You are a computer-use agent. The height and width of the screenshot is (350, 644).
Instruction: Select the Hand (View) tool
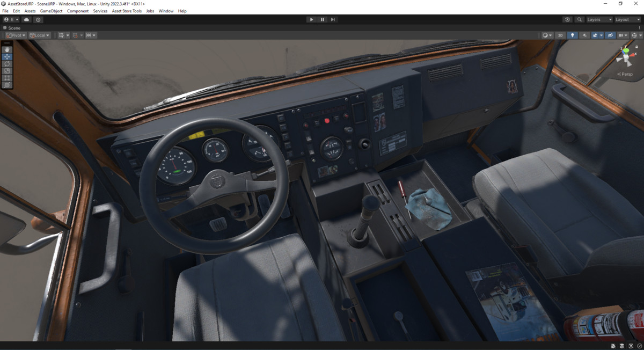(x=7, y=49)
